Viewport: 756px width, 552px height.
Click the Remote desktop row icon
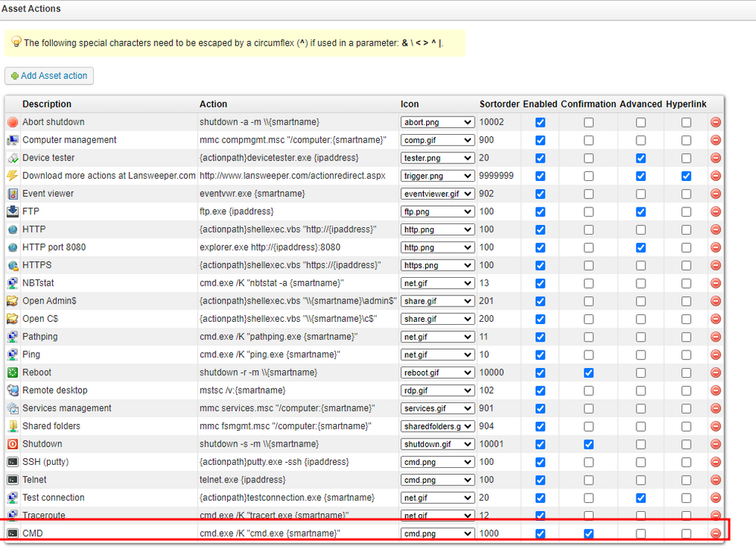[13, 391]
